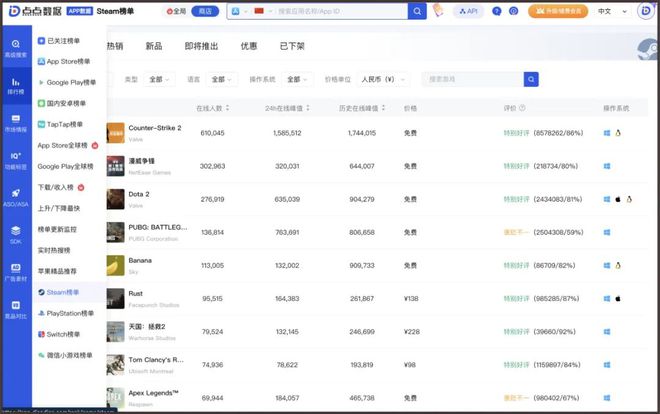
Task: Switch to the 热销 tab
Action: click(115, 46)
